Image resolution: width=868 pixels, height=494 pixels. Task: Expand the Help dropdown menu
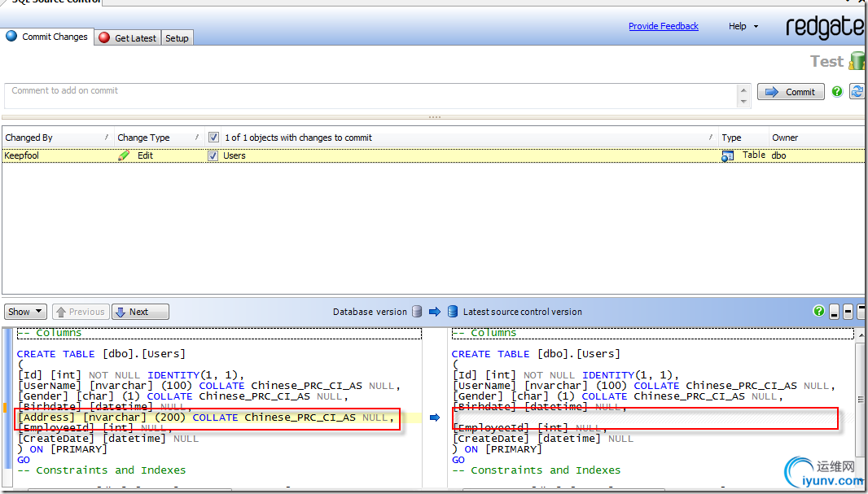(x=743, y=26)
